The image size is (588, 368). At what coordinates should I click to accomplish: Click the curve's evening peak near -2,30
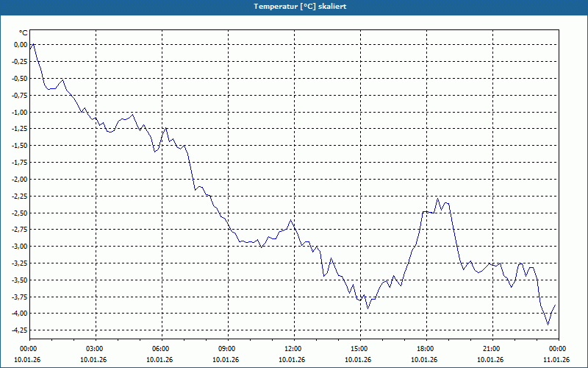[x=437, y=198]
